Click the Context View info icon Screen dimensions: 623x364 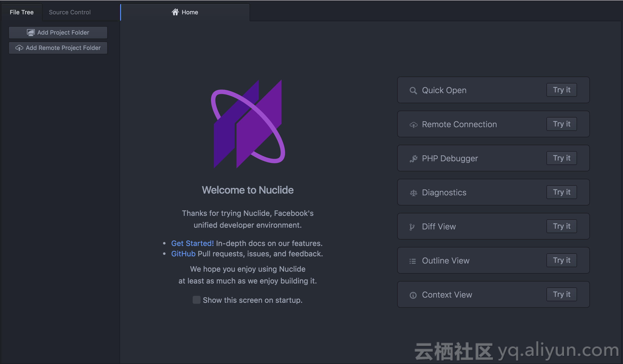click(x=413, y=295)
